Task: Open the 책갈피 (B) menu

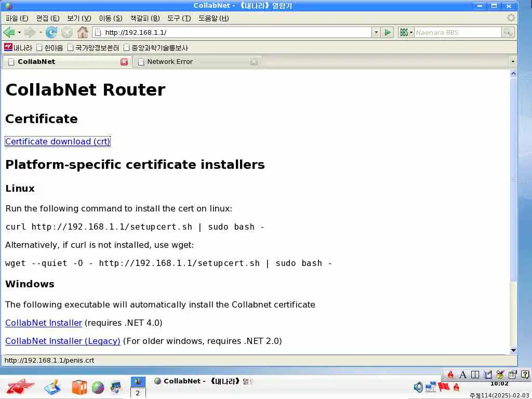Action: [145, 18]
